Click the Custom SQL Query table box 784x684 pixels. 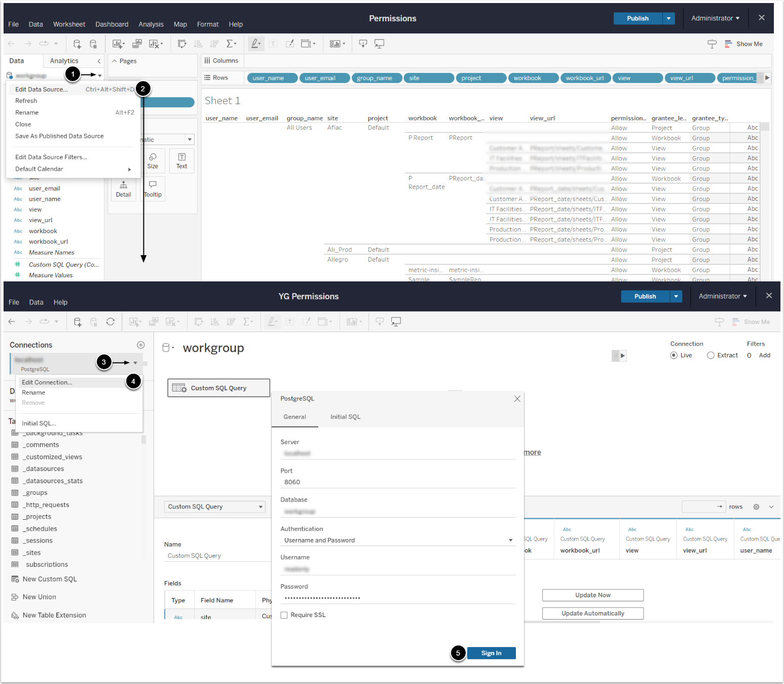tap(218, 388)
